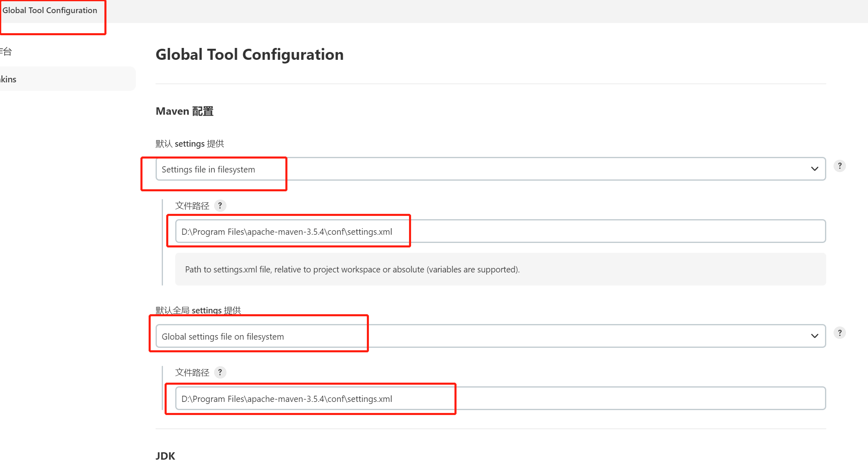This screenshot has height=474, width=868.
Task: Click Global Tool Configuration breadcrumb at top
Action: click(50, 11)
